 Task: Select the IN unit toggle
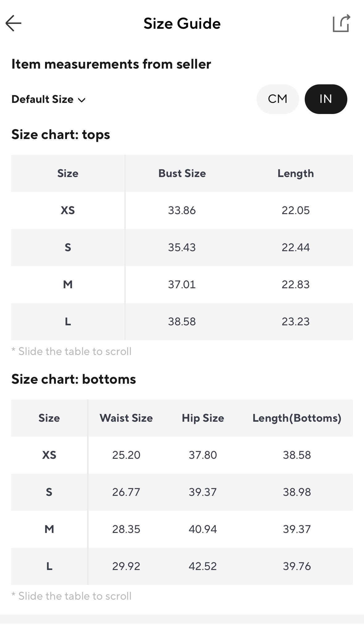point(326,99)
